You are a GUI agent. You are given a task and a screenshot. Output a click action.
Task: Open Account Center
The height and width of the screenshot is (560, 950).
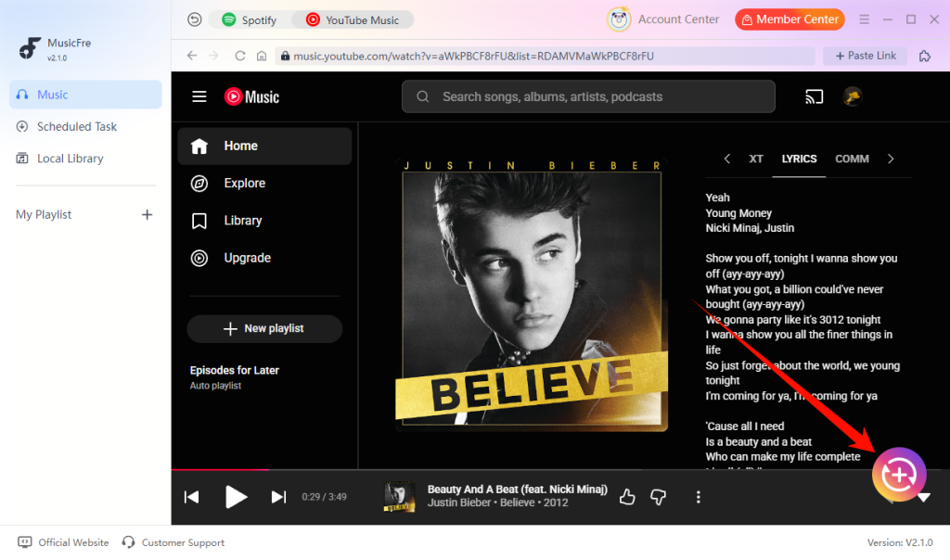(662, 19)
